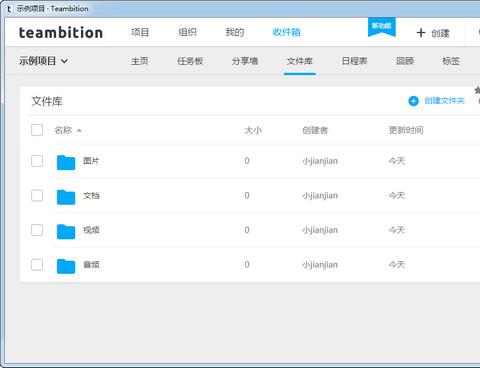Open the 收件箱 inbox
The width and height of the screenshot is (480, 368).
(286, 32)
